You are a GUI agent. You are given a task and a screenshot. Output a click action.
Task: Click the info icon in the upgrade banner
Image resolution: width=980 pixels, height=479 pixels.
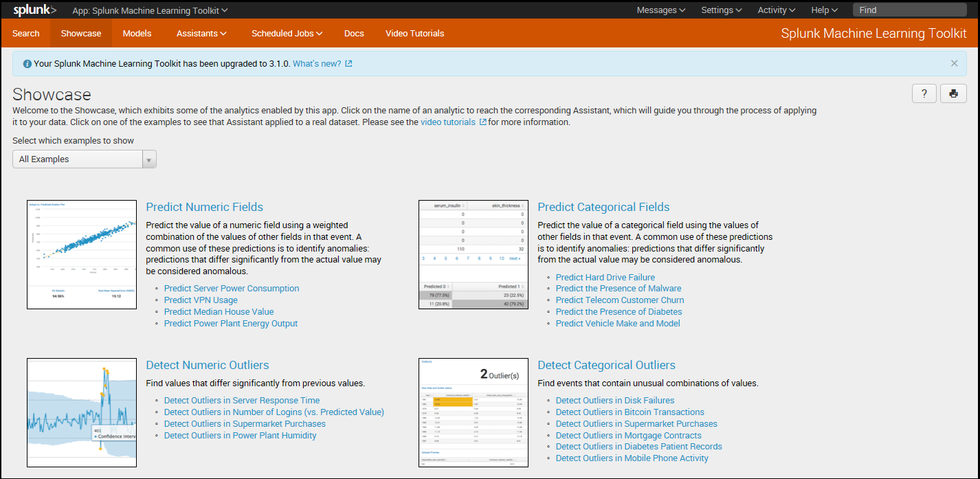[x=27, y=64]
